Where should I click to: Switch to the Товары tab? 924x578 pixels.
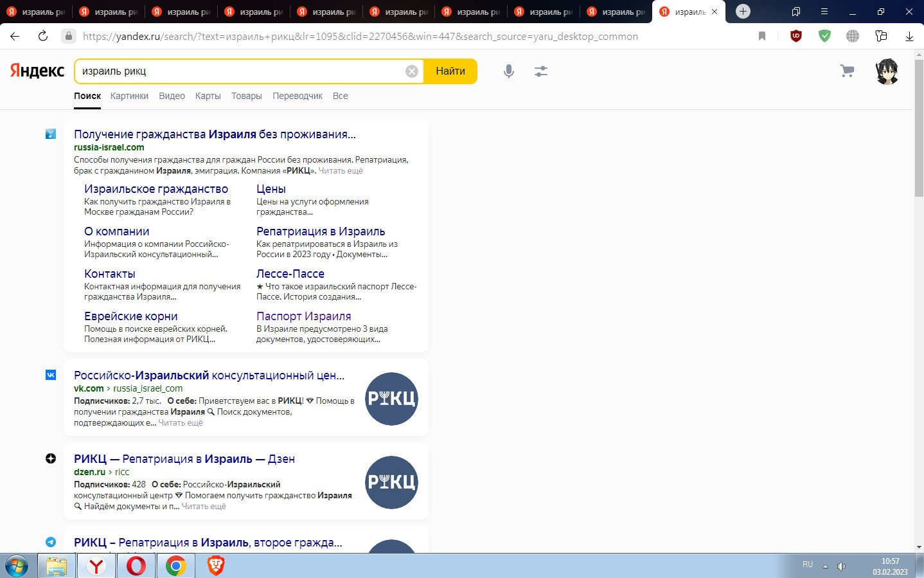coord(246,96)
